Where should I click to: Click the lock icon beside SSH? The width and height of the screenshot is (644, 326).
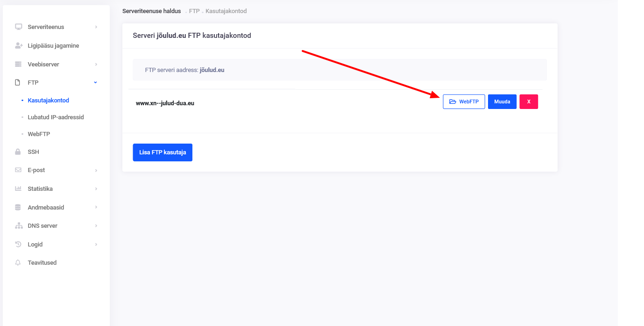(x=18, y=152)
